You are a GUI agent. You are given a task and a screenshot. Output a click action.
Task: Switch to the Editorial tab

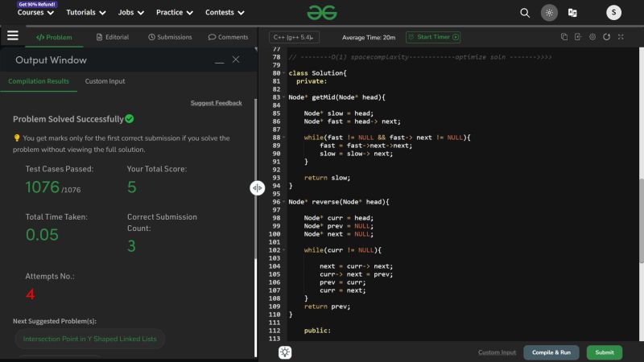(113, 37)
